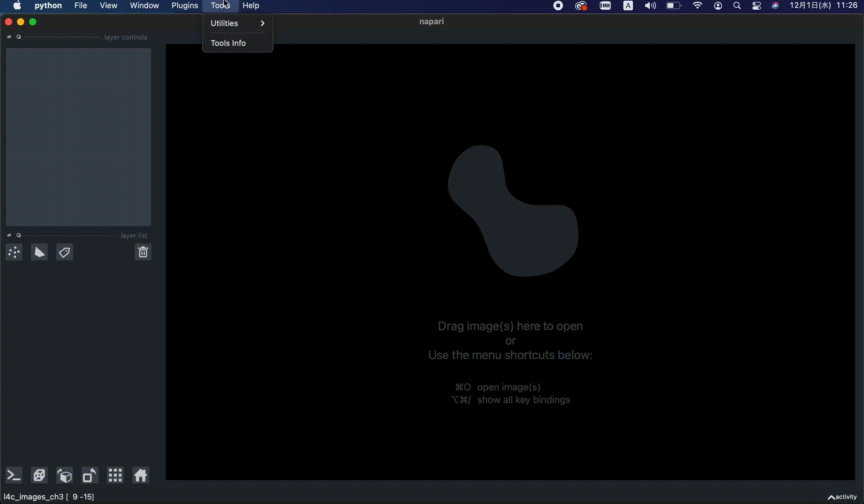
Task: Hide the layer list panel
Action: click(x=9, y=235)
